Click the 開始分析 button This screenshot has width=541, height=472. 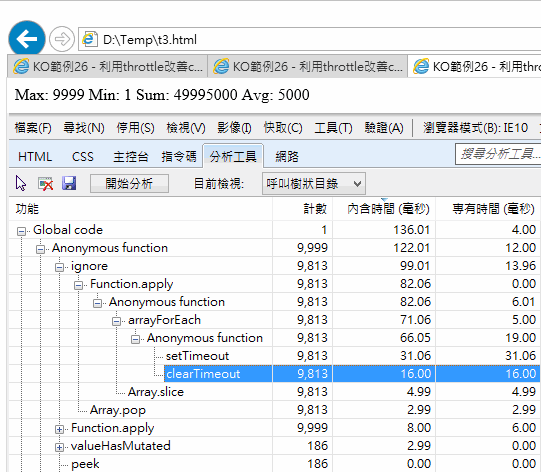point(129,184)
